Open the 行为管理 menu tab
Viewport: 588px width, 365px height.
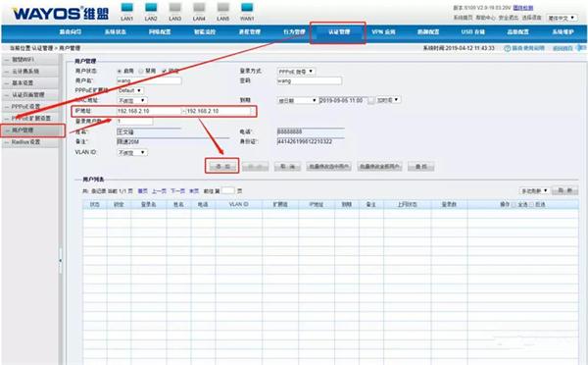click(x=294, y=32)
